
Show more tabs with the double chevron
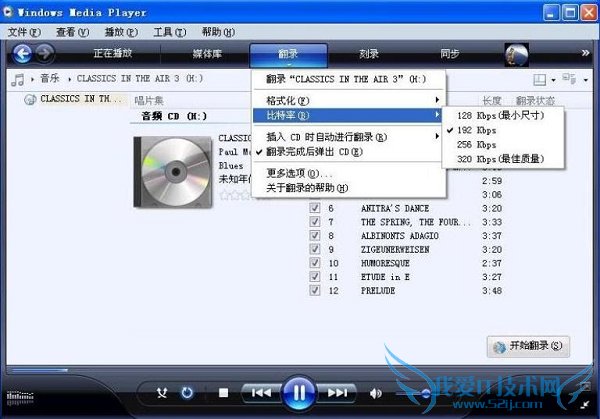(585, 53)
